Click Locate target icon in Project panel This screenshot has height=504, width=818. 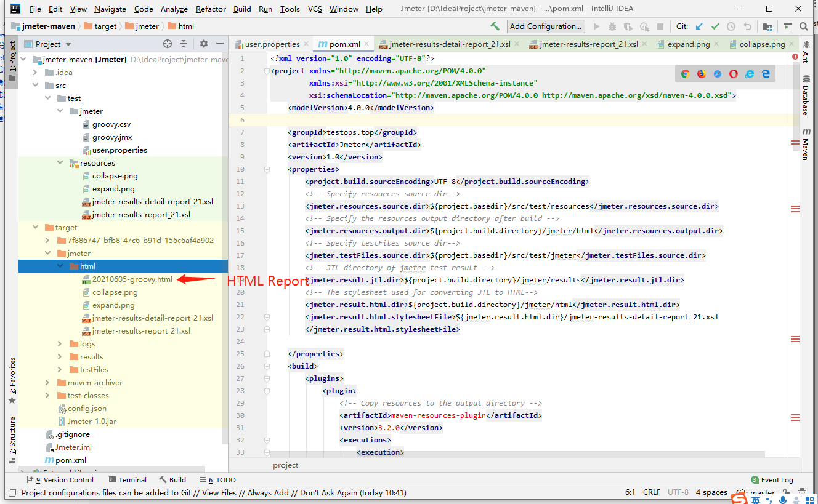point(168,44)
